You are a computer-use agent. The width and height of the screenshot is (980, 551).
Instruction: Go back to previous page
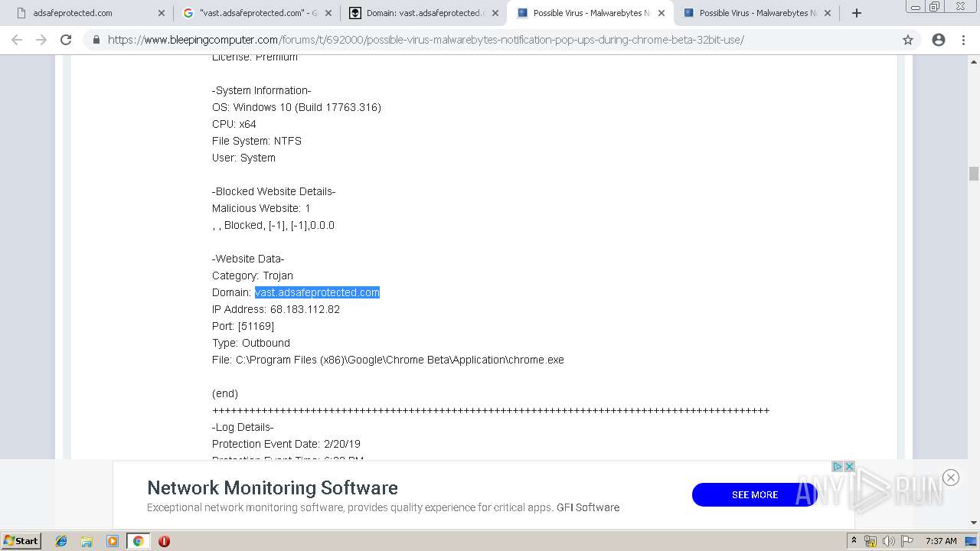pos(17,40)
